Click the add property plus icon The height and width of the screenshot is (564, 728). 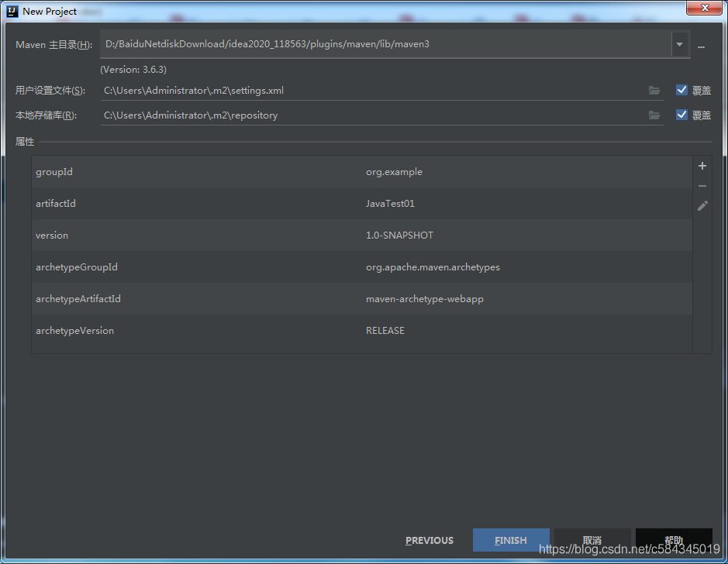[702, 166]
